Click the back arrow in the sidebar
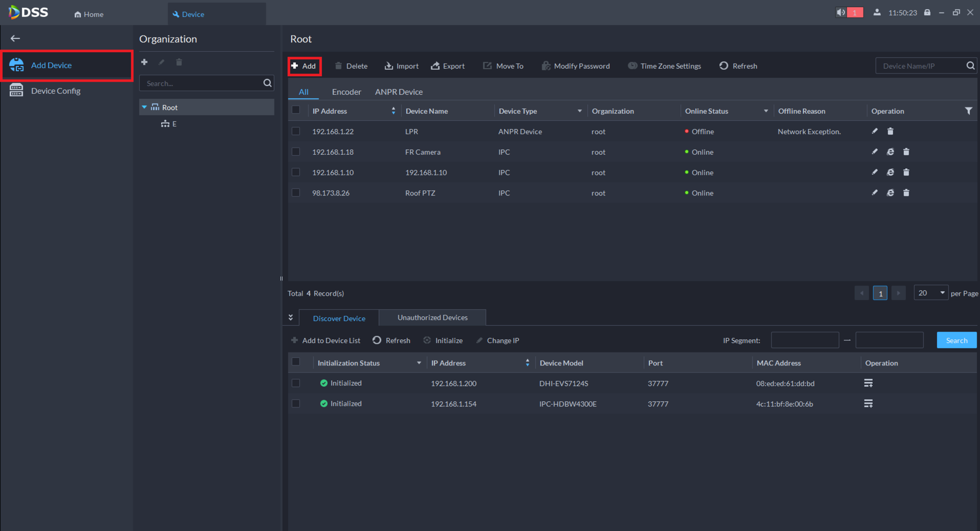 point(15,38)
